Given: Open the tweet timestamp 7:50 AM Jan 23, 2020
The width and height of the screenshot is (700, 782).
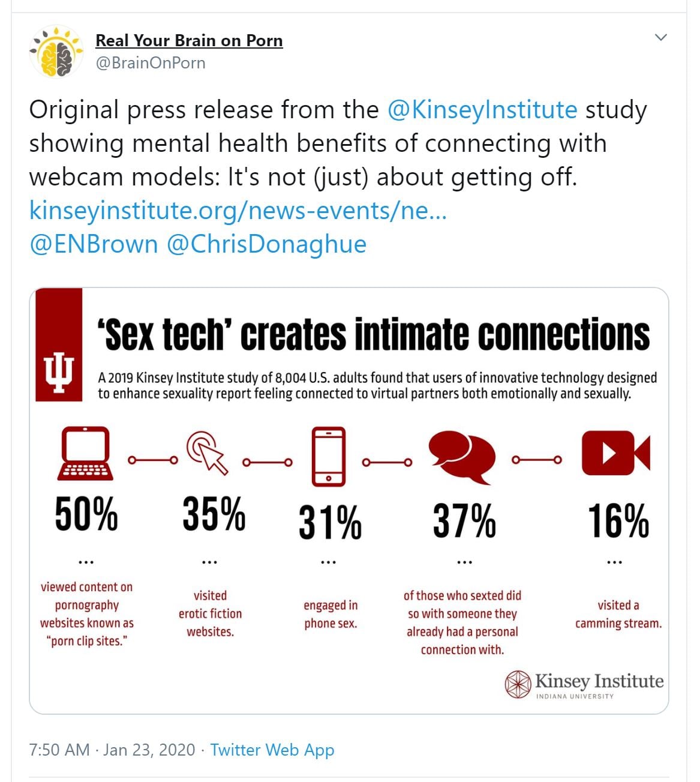Looking at the screenshot, I should click(x=112, y=750).
